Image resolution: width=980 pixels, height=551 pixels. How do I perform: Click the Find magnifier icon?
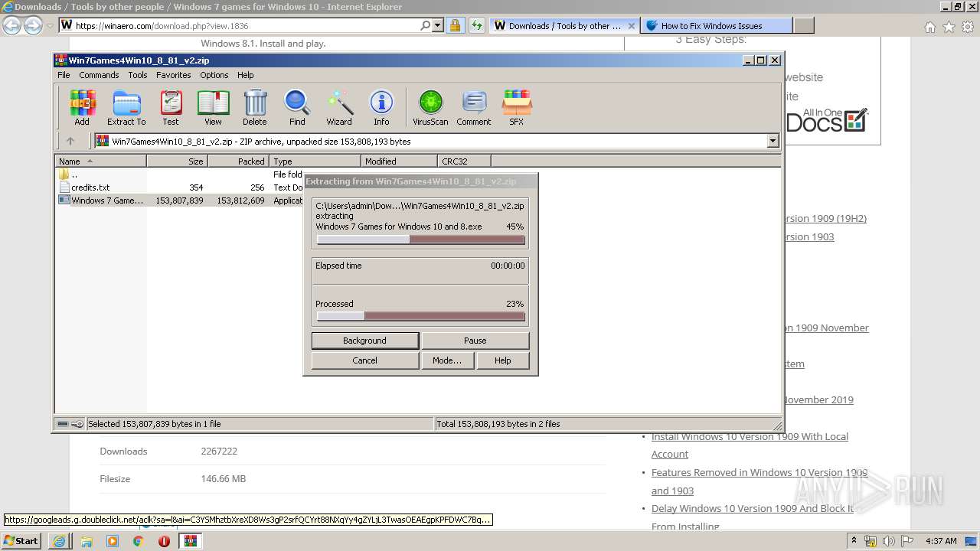coord(297,107)
